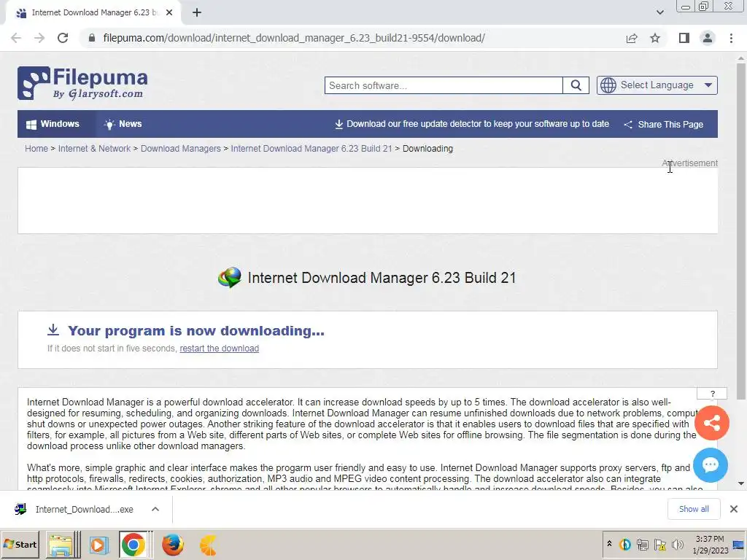Toggle the Chrome side panel
The image size is (747, 560).
(x=684, y=38)
